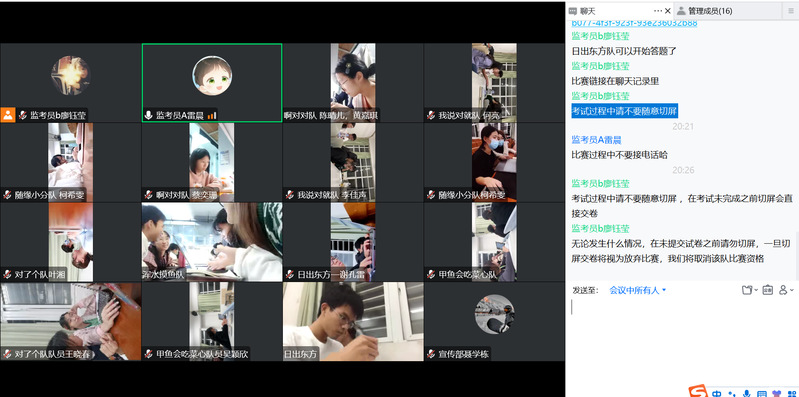
Task: Switch to the 管理成员(16) tab
Action: click(705, 11)
